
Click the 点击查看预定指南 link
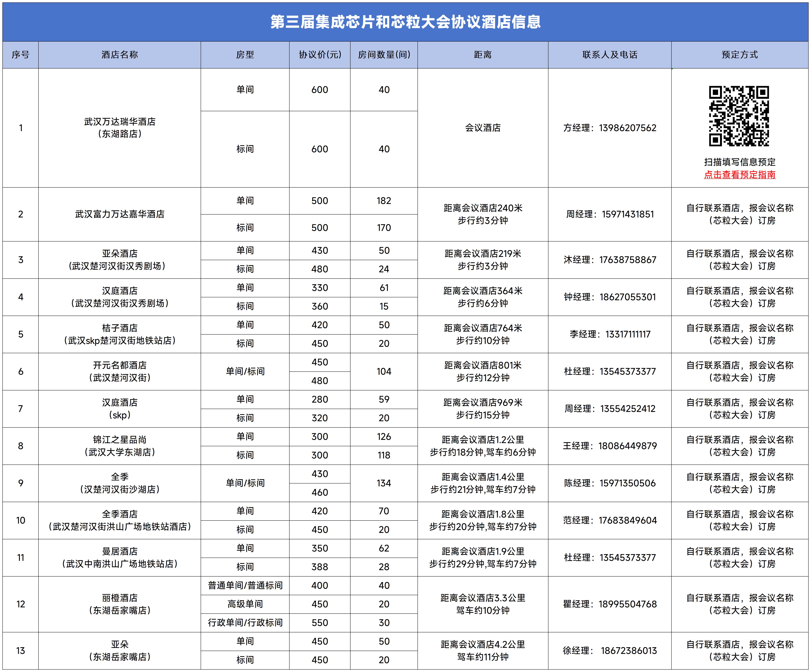pos(740,175)
